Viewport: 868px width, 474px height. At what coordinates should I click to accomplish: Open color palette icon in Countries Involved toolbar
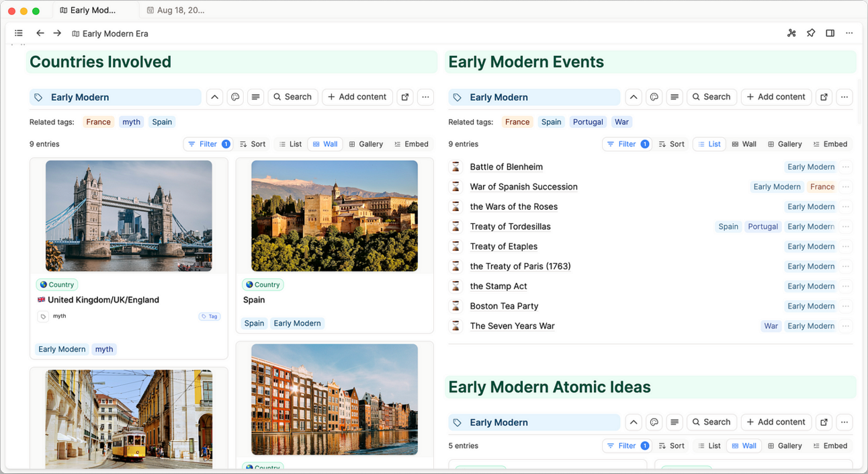[x=235, y=97]
